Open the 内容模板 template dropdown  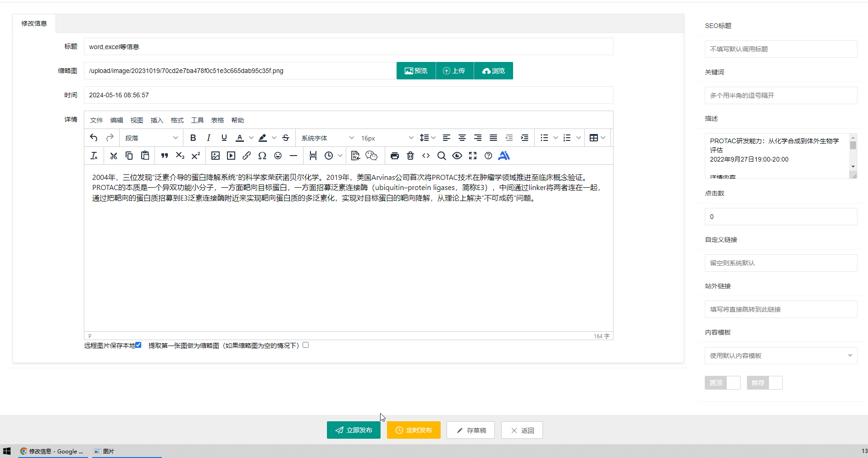click(x=781, y=356)
